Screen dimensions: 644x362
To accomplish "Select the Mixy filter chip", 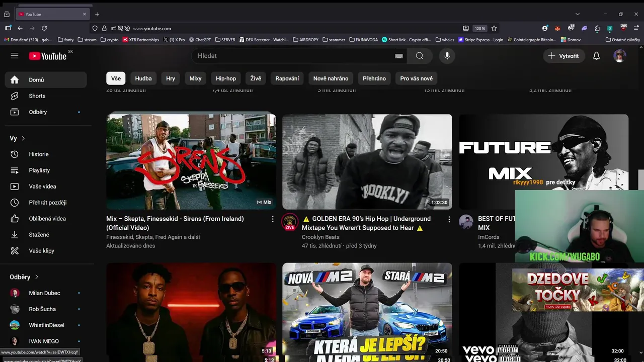I will tap(195, 78).
